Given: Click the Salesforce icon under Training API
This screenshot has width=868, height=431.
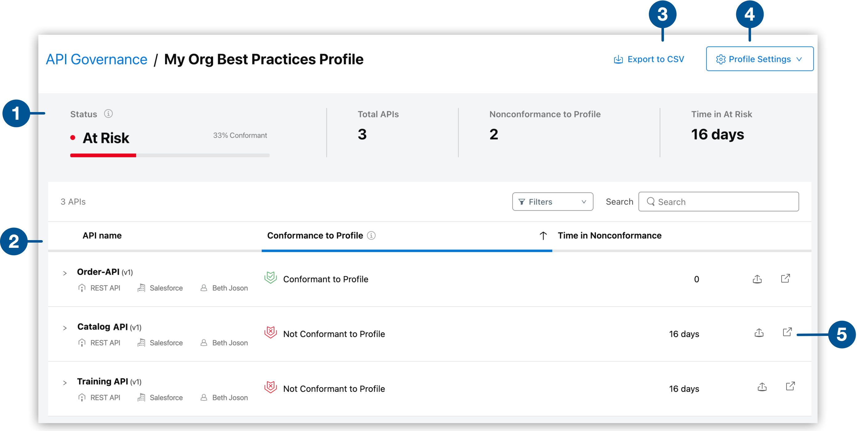Looking at the screenshot, I should (142, 398).
